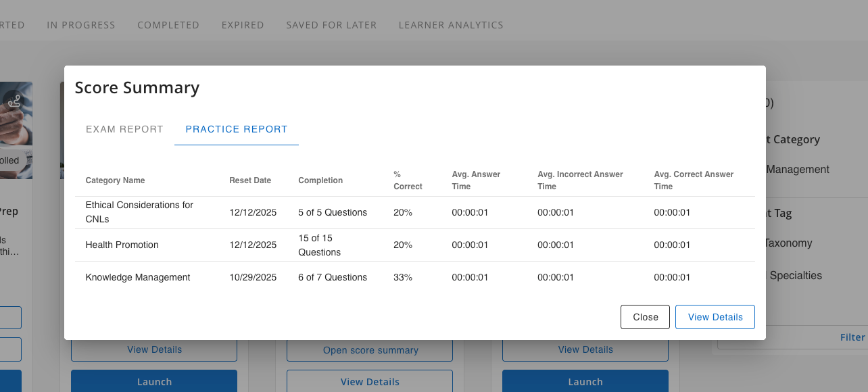Click the % Correct column header
The image size is (868, 392).
pos(408,180)
